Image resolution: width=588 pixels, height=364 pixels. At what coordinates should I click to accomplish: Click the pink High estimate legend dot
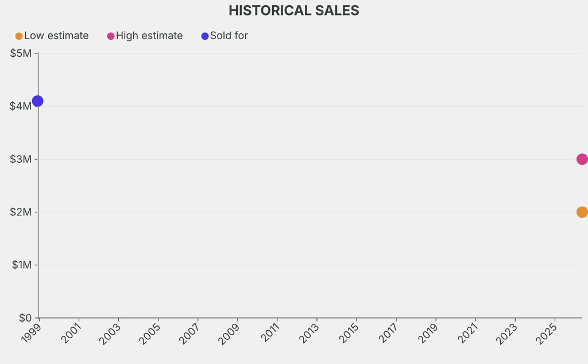pyautogui.click(x=111, y=36)
